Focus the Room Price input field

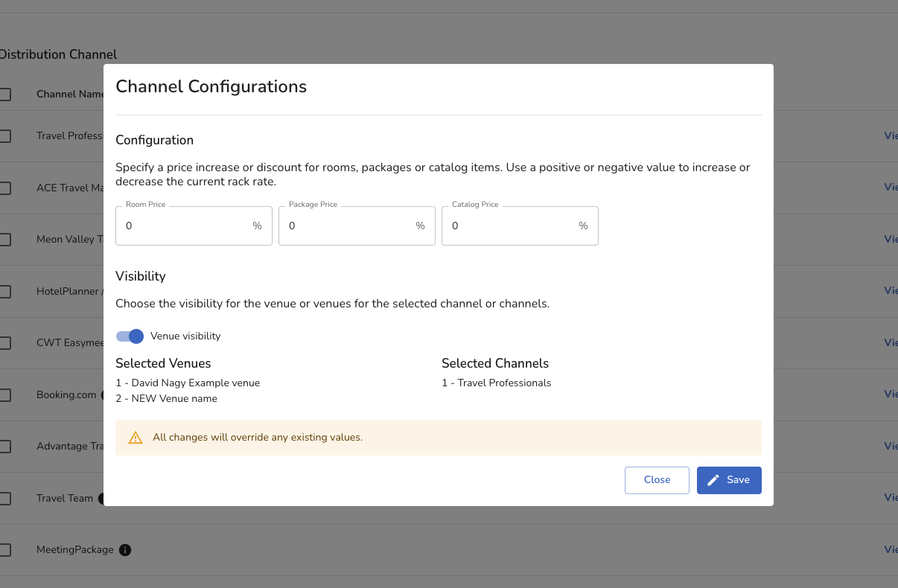click(186, 226)
